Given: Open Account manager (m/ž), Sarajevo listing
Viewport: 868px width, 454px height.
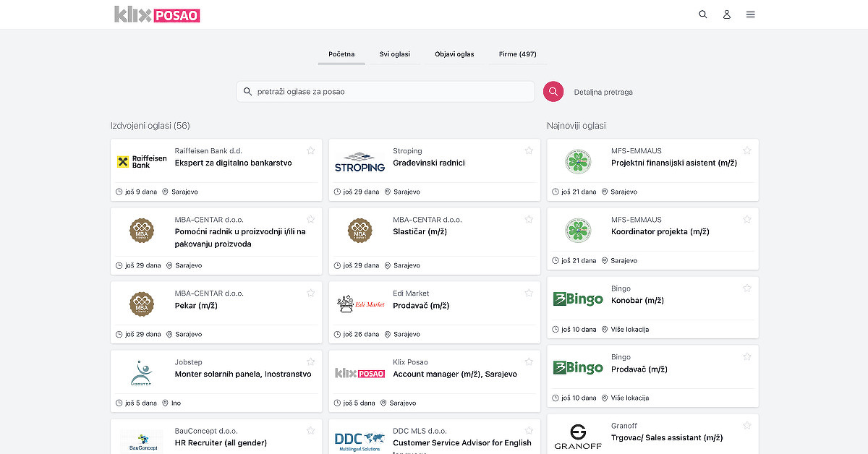Looking at the screenshot, I should click(455, 374).
